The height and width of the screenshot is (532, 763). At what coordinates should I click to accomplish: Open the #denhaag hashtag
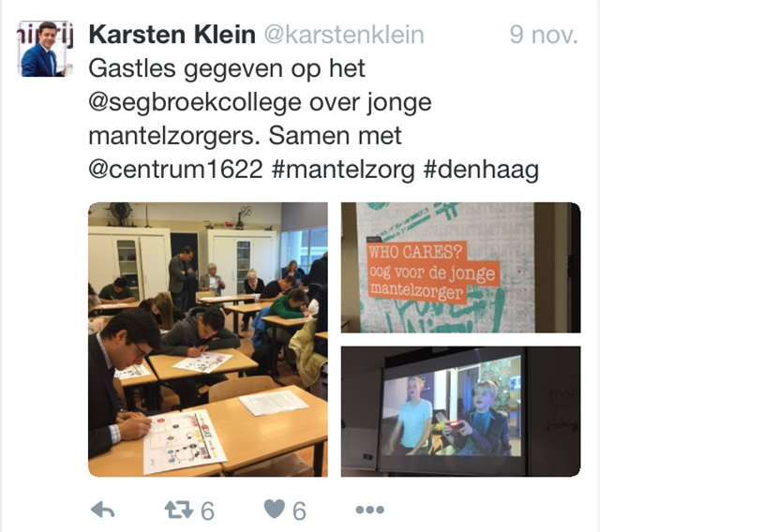(x=481, y=170)
